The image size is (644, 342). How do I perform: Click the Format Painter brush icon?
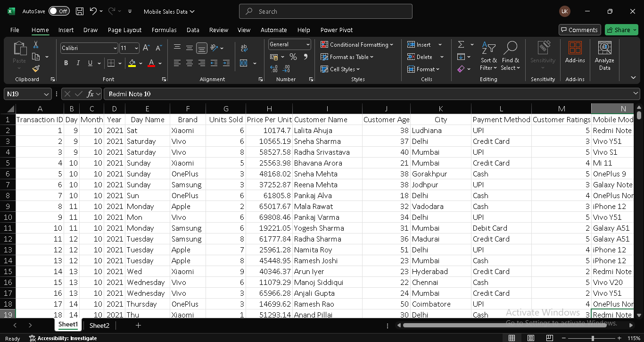(36, 69)
